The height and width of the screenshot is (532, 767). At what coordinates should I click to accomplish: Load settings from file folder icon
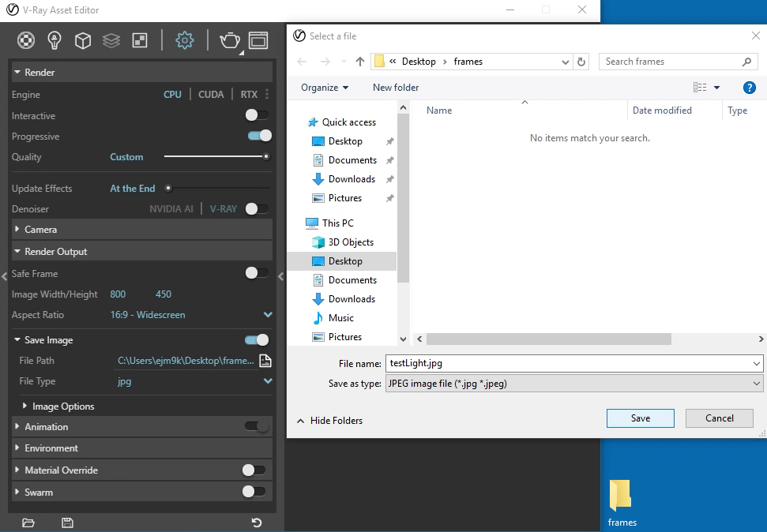[x=28, y=523]
